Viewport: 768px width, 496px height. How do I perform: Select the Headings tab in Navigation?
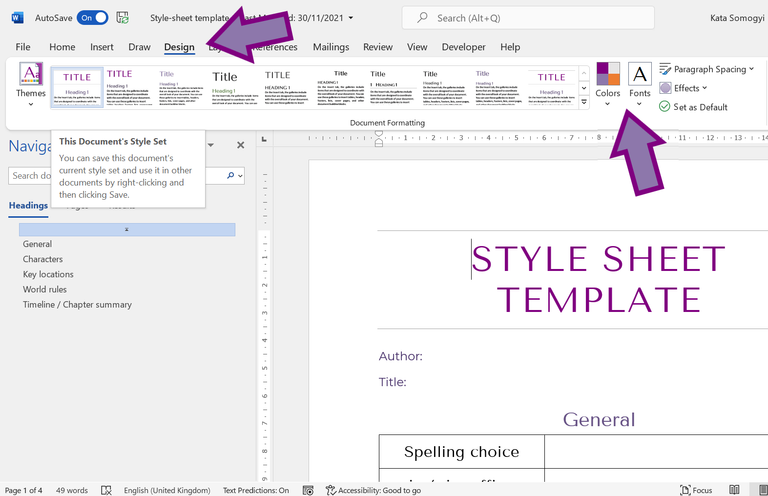tap(28, 206)
